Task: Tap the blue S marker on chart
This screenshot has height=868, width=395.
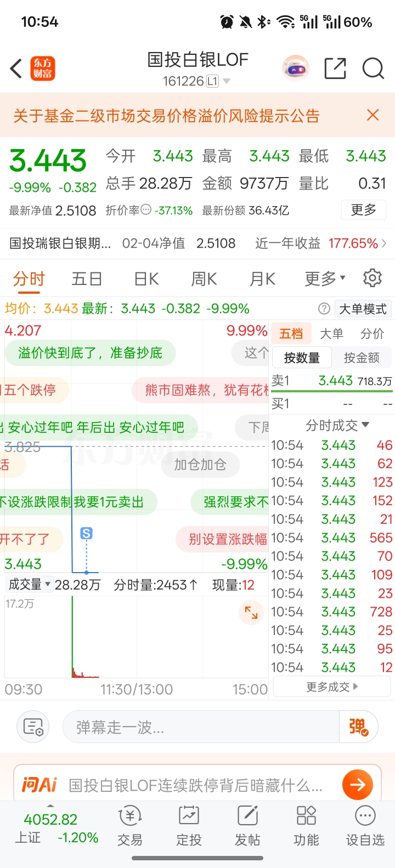Action: click(86, 533)
